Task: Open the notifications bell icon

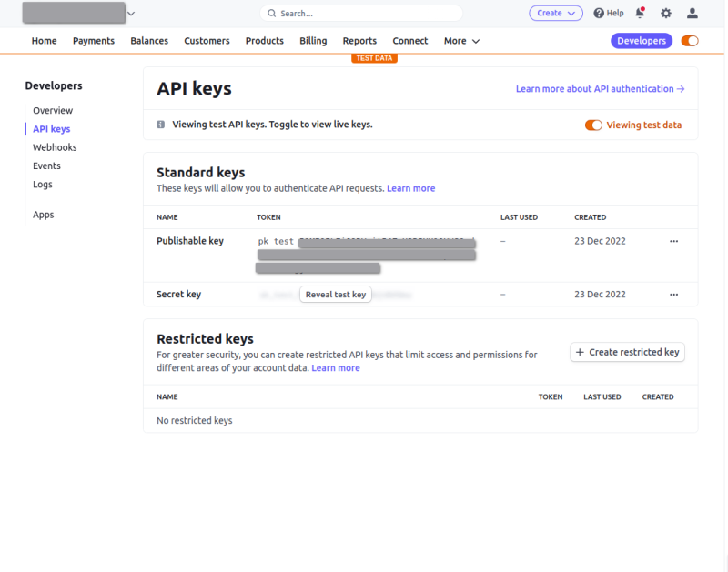Action: tap(640, 13)
